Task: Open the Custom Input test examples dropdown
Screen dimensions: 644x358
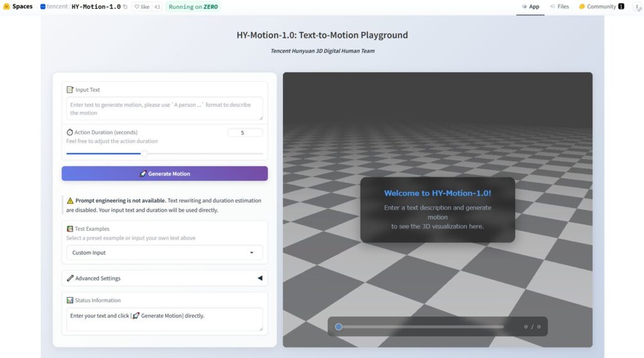Action: click(164, 253)
